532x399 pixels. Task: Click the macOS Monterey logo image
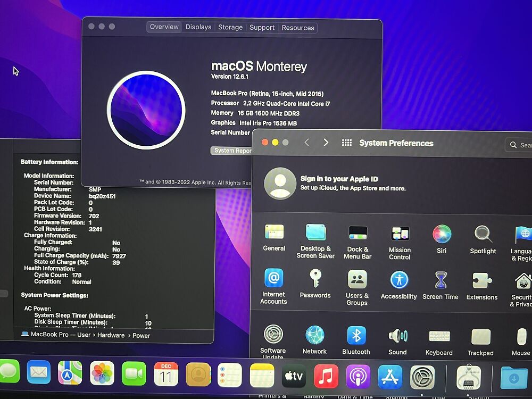pyautogui.click(x=146, y=110)
